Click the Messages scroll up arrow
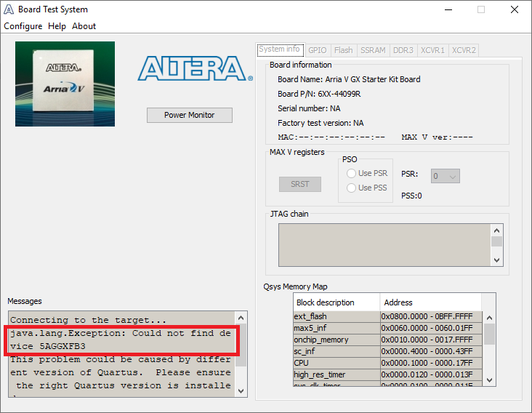The height and width of the screenshot is (413, 532). coord(241,318)
